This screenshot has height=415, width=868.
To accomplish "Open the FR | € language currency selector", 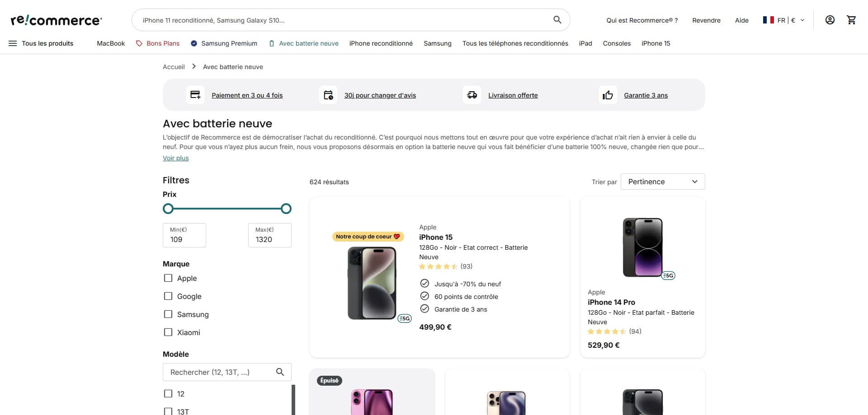I will click(x=784, y=20).
